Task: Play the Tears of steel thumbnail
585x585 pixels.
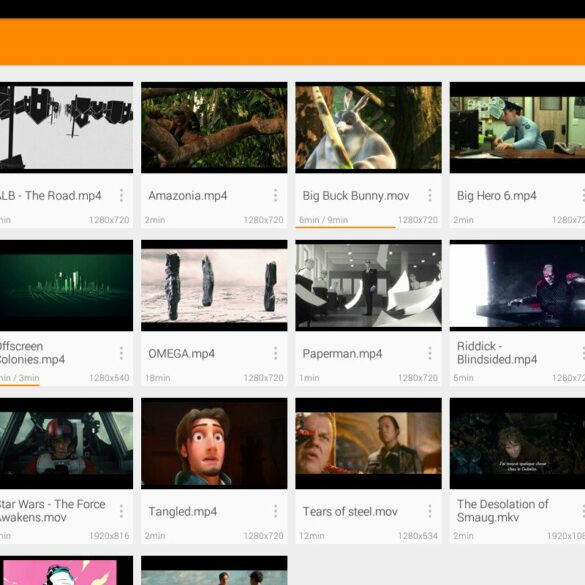Action: pos(369,443)
